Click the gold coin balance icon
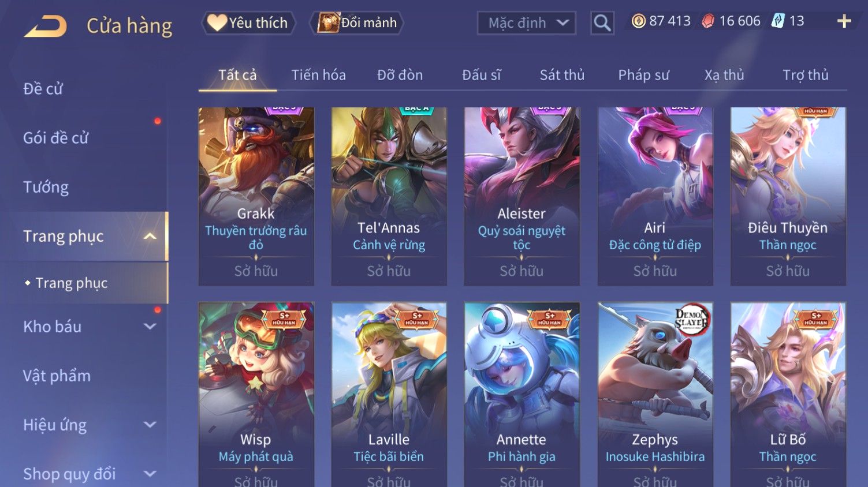Viewport: 868px width, 487px height. [638, 21]
